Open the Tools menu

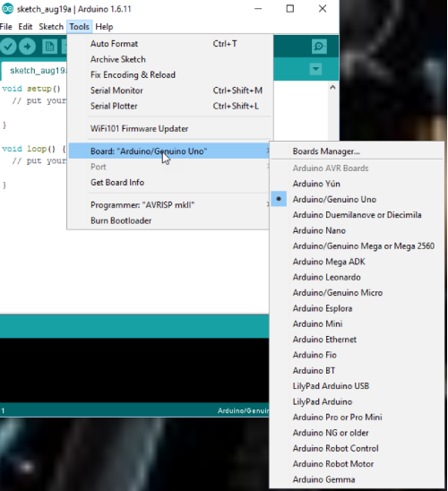(x=79, y=27)
